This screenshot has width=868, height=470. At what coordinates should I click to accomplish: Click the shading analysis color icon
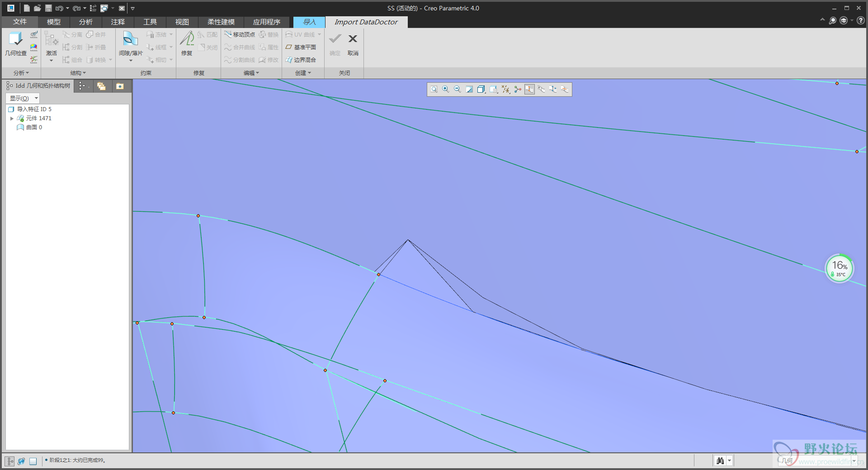[34, 47]
